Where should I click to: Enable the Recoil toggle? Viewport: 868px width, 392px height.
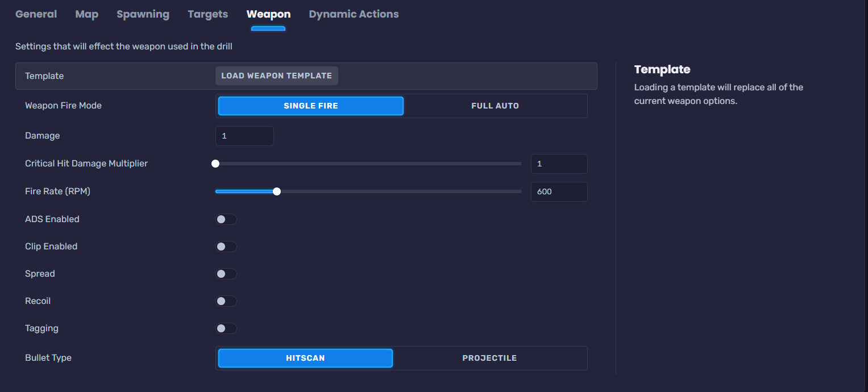[x=226, y=301]
